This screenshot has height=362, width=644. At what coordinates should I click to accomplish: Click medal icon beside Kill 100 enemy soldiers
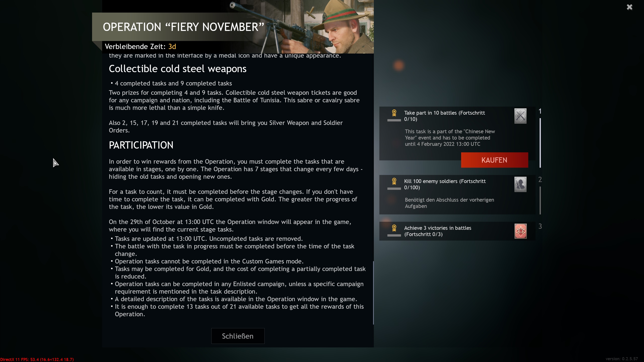click(394, 181)
